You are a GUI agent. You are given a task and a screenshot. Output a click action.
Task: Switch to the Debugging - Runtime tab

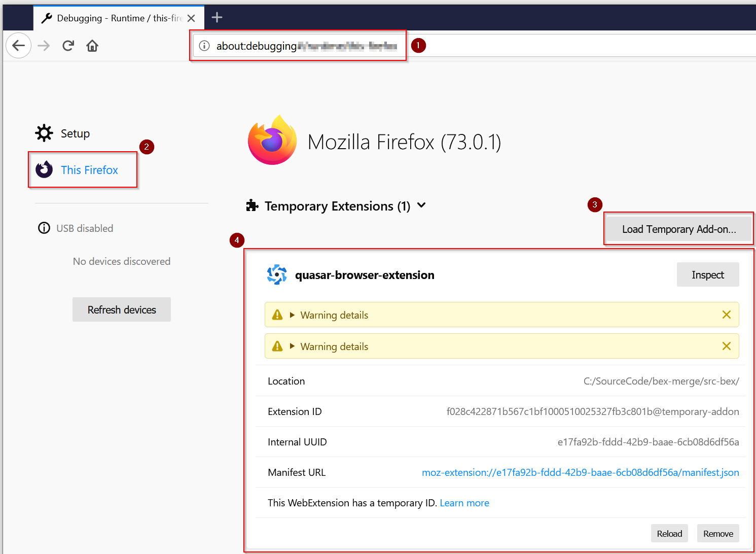pos(114,18)
